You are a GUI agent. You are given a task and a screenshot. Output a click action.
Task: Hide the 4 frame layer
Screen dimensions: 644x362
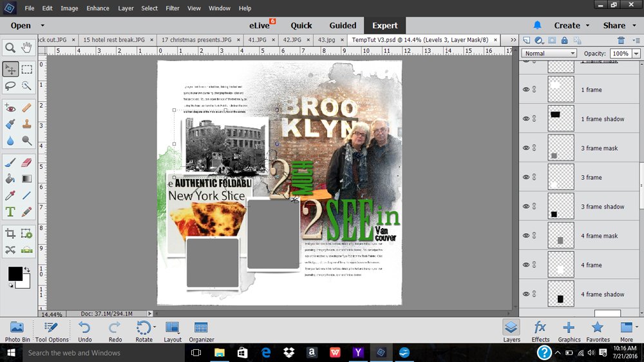pos(526,265)
